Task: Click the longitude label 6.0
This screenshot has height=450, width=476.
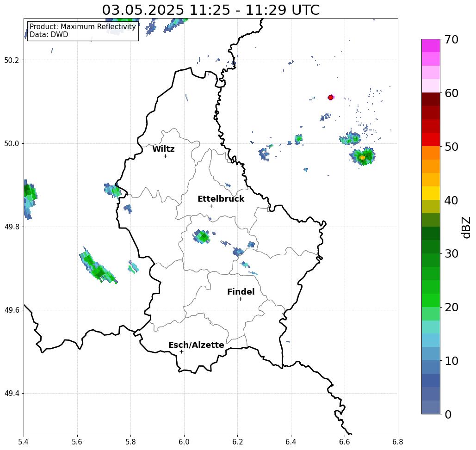Action: [x=184, y=442]
